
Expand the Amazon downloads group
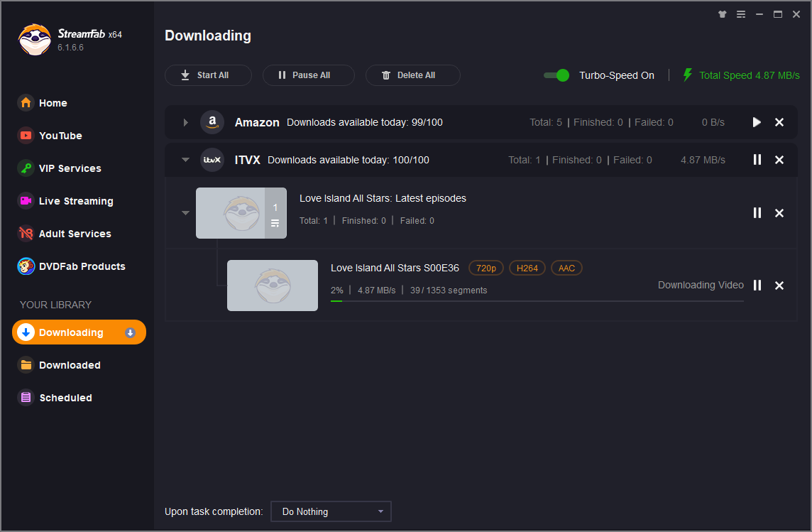[185, 122]
